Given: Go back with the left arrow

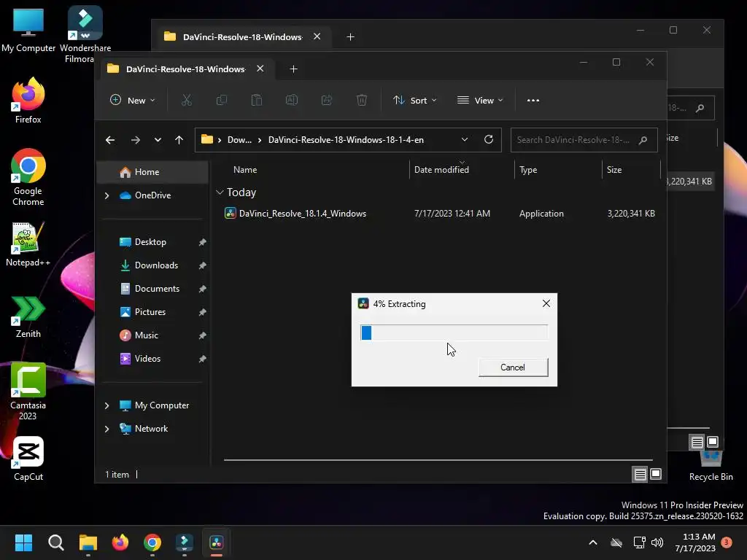Looking at the screenshot, I should (x=110, y=140).
